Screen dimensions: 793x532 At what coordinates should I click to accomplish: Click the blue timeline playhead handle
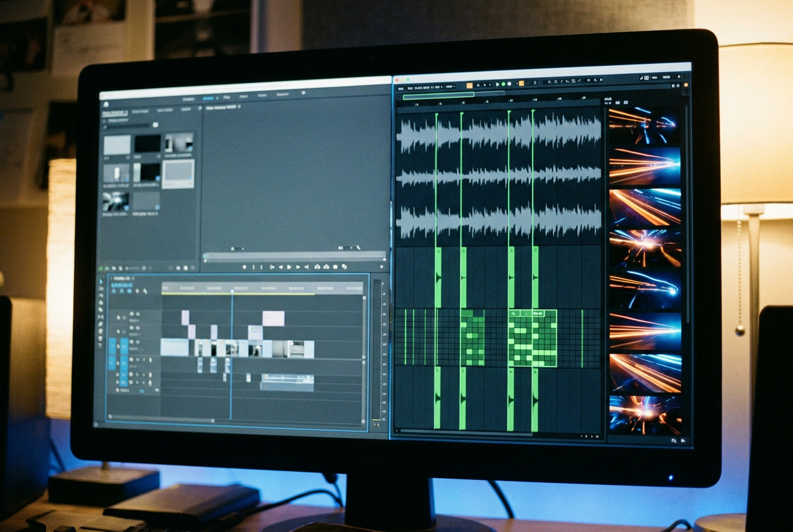tap(232, 291)
